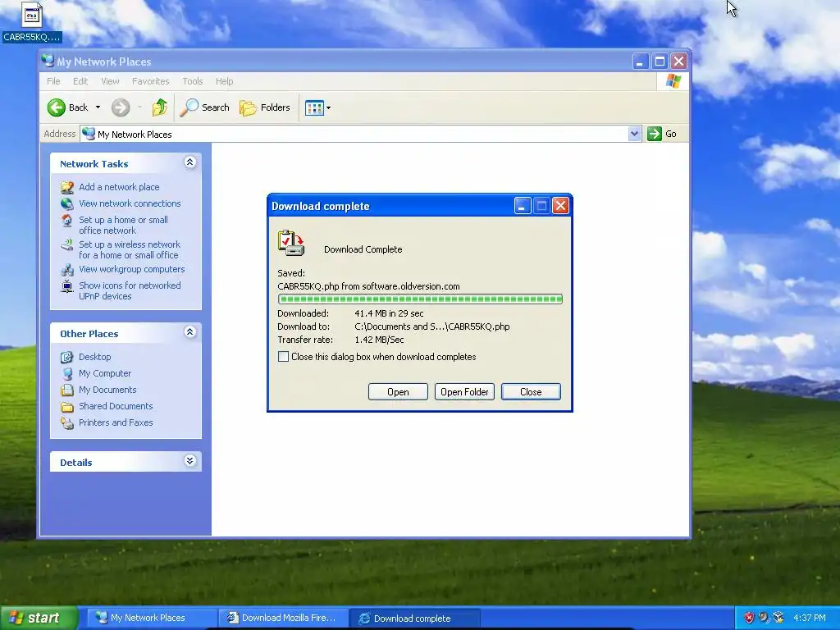This screenshot has width=840, height=630.
Task: Click Show icons for networked UPnP devices
Action: (130, 291)
